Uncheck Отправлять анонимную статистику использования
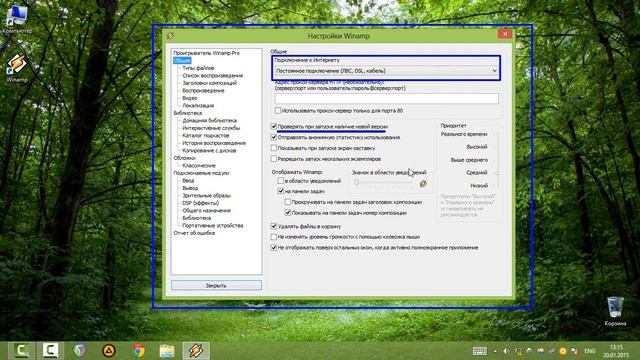This screenshot has width=640, height=360. click(274, 138)
